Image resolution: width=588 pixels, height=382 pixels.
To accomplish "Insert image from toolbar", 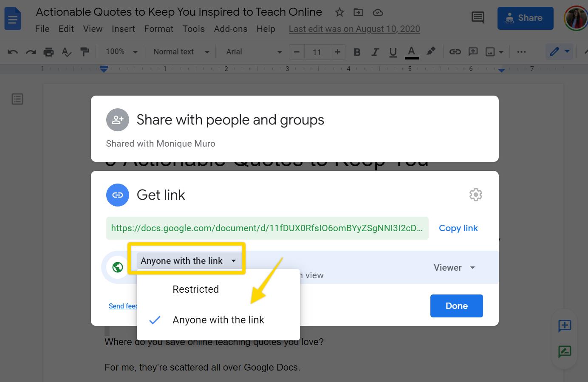I will (x=490, y=52).
